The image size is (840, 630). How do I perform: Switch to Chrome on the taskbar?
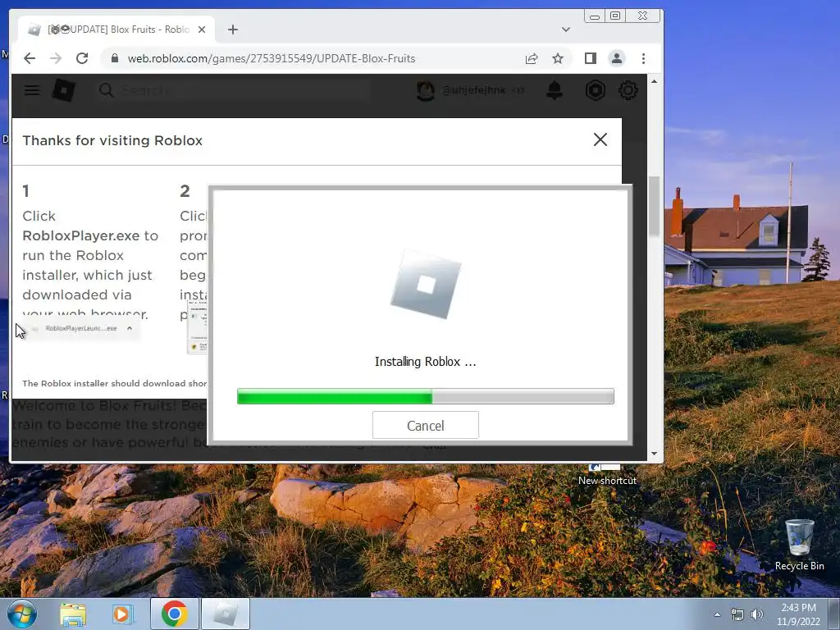click(x=174, y=614)
